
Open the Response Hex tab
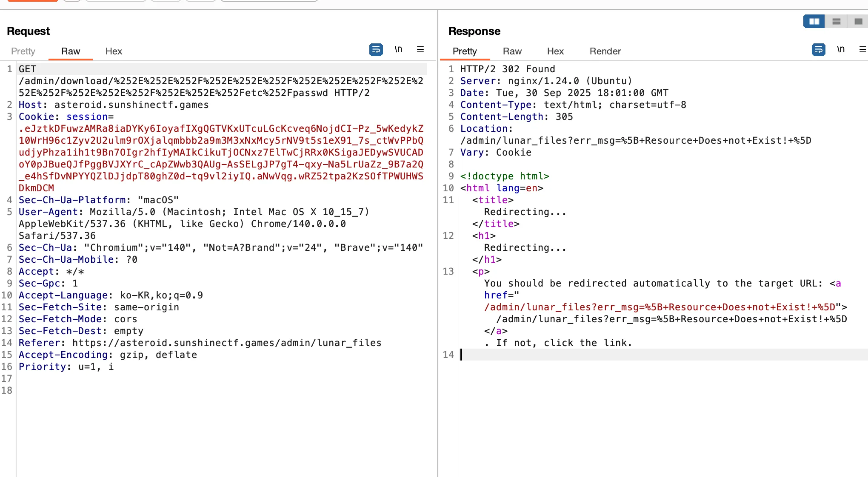pyautogui.click(x=555, y=51)
